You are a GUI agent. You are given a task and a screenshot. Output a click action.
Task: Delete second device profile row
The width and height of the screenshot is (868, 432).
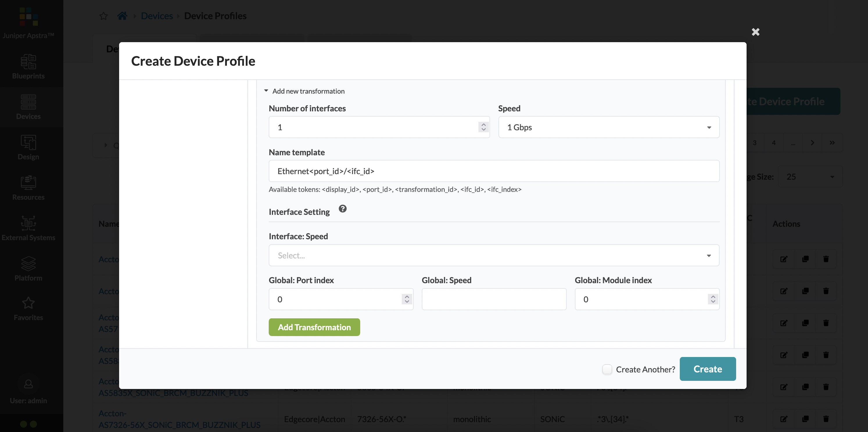(826, 291)
